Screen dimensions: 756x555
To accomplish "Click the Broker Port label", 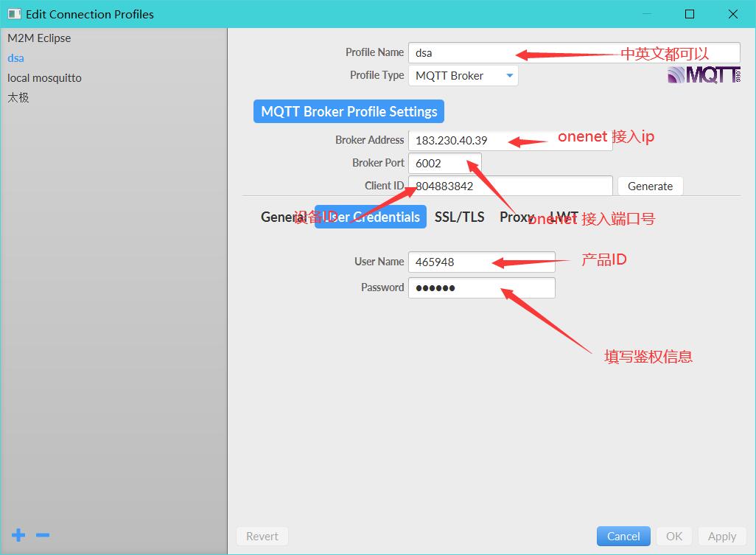I will (379, 163).
